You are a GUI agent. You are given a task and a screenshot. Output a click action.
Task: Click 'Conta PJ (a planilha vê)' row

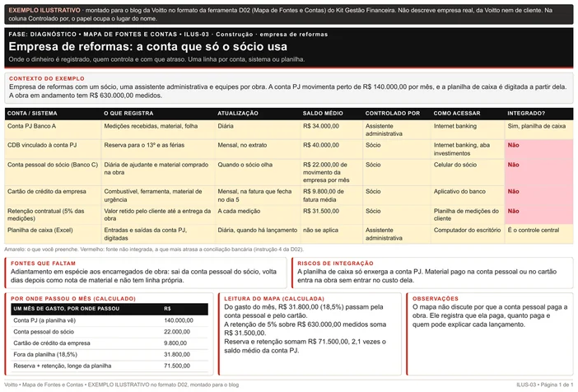click(110, 320)
